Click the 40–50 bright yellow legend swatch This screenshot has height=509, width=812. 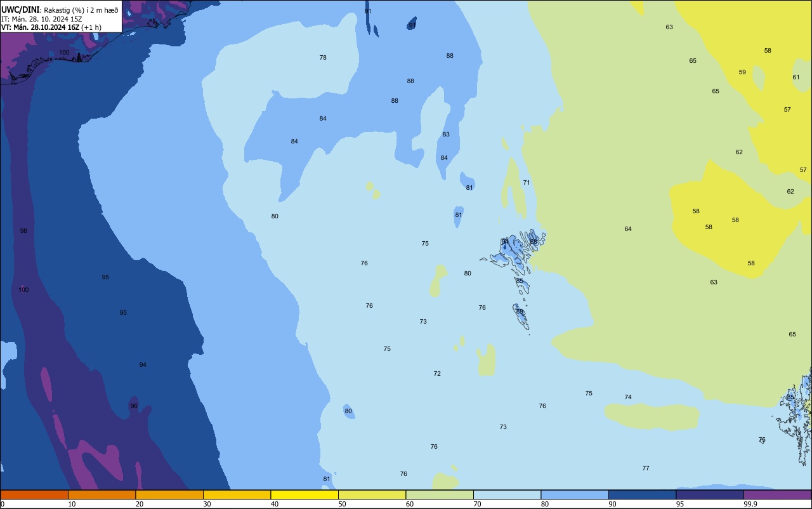coord(304,494)
